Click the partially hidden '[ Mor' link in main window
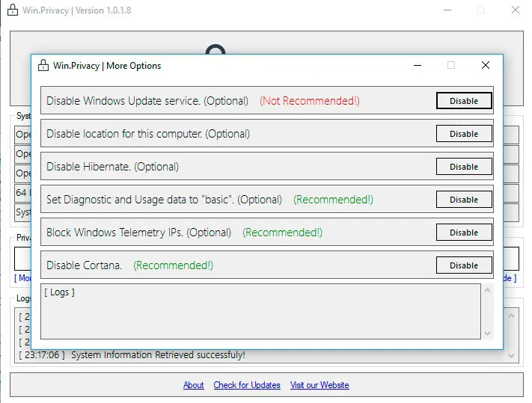532x403 pixels. pyautogui.click(x=22, y=278)
